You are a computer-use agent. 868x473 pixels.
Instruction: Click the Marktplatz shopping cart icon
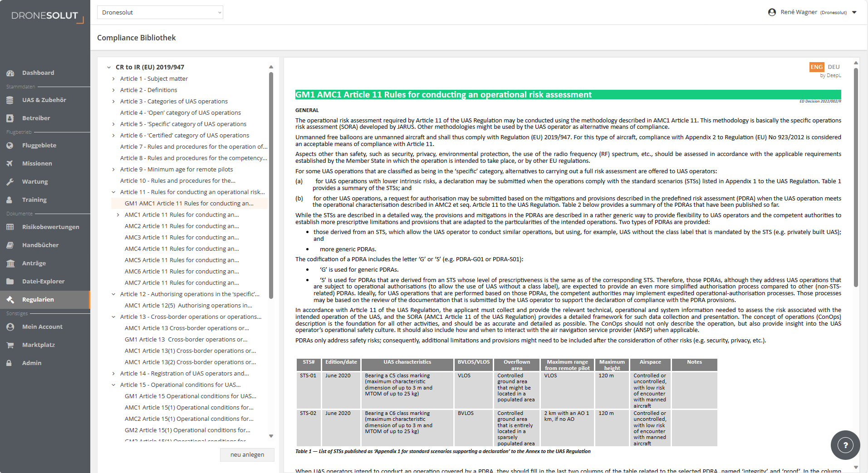tap(10, 345)
